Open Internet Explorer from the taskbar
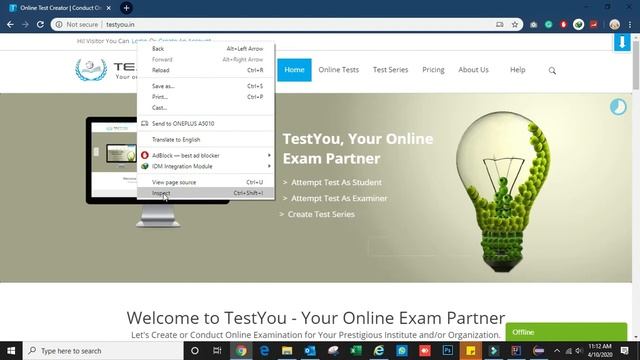This screenshot has height=360, width=640. [379, 351]
